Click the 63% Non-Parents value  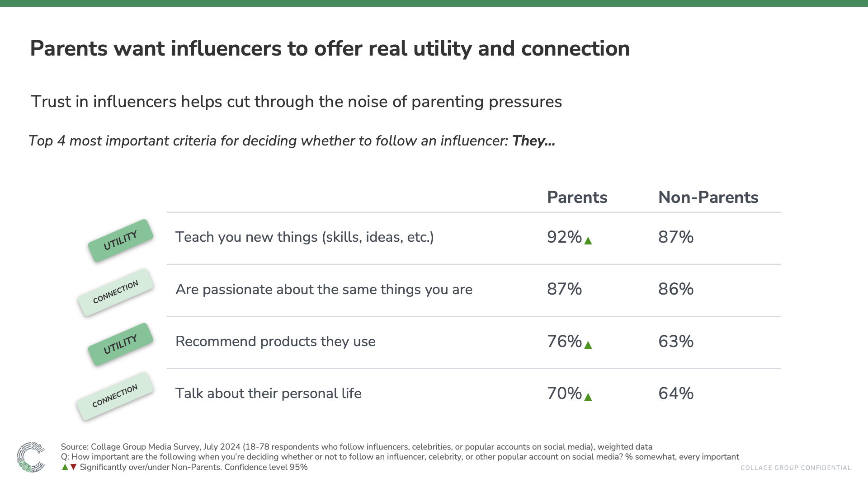[x=675, y=342]
